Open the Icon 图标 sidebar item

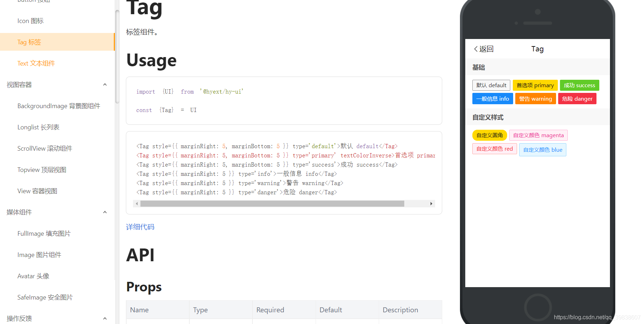point(30,21)
